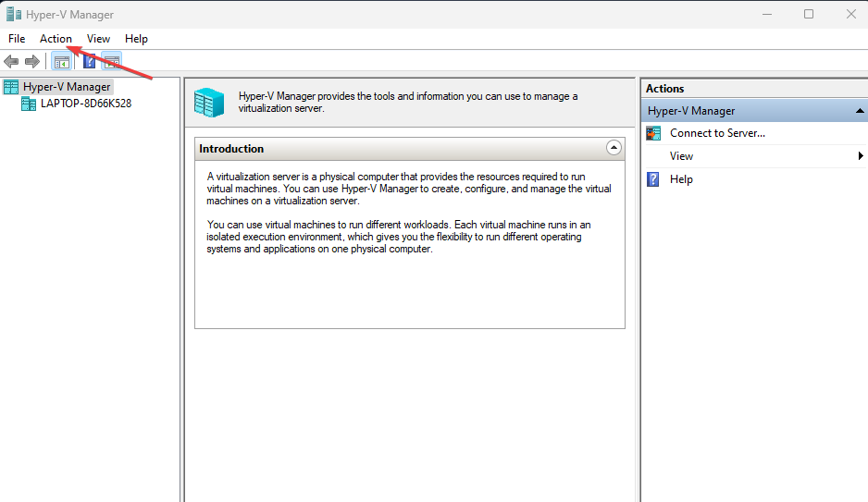The height and width of the screenshot is (502, 868).
Task: Select LAPTOP-8D66K528 server node
Action: (86, 104)
